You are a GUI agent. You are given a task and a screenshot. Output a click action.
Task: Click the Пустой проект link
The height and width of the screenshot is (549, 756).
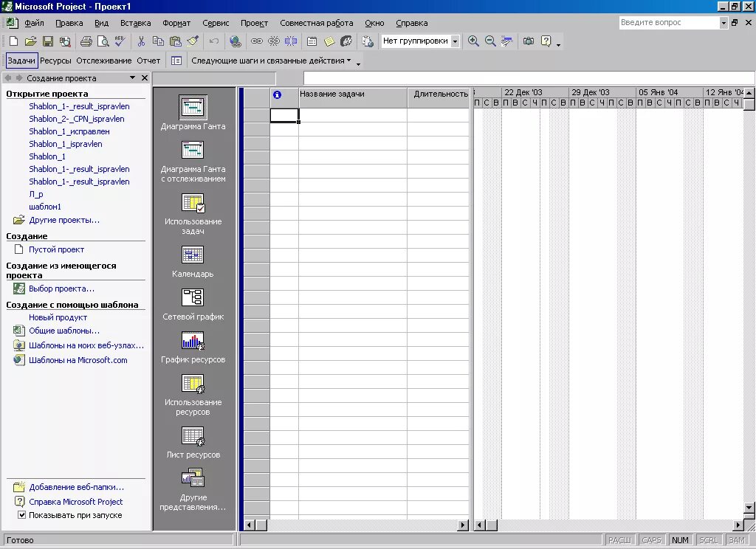[x=56, y=249]
